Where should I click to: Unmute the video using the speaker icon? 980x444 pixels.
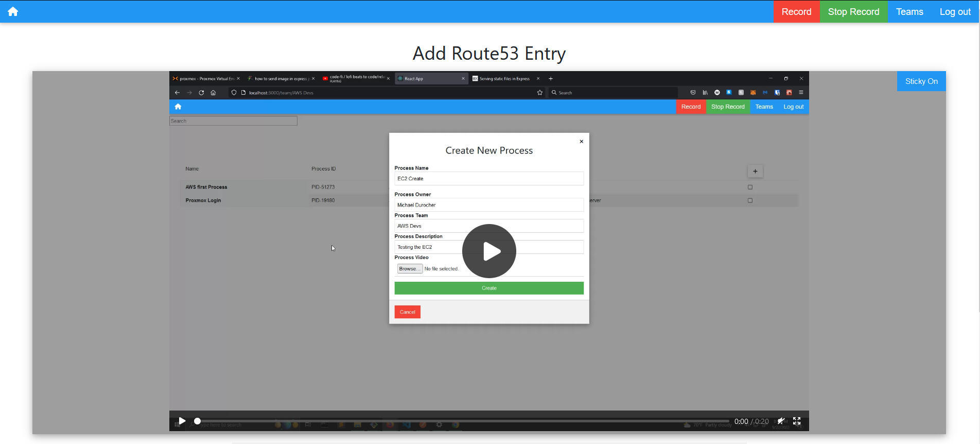click(781, 421)
